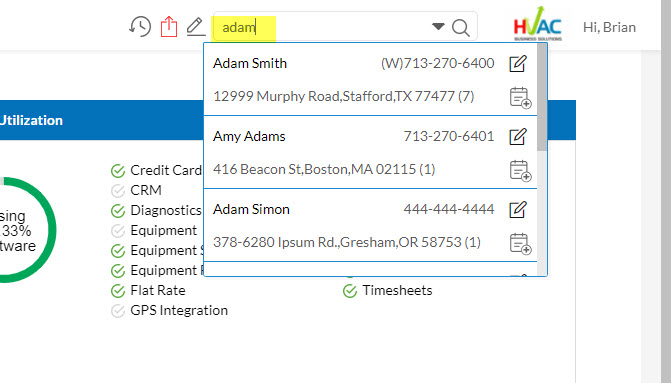Click the Timesheets feature label
This screenshot has width=671, height=383.
[398, 291]
